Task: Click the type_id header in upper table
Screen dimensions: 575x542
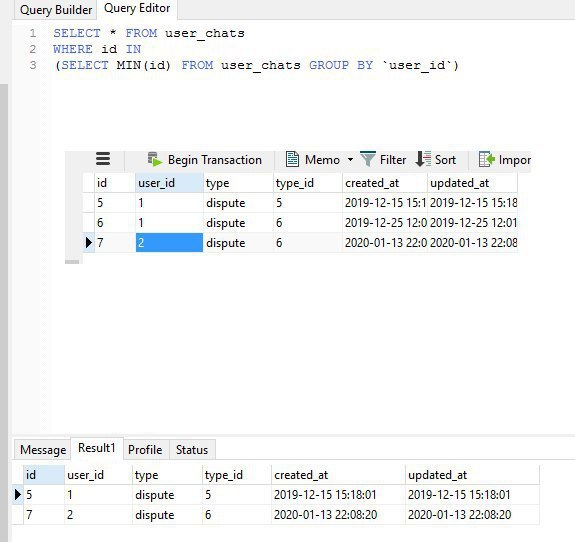Action: pyautogui.click(x=308, y=183)
